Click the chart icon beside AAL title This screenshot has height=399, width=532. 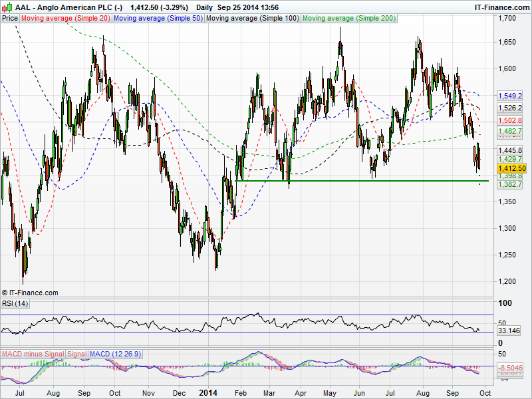coord(7,7)
